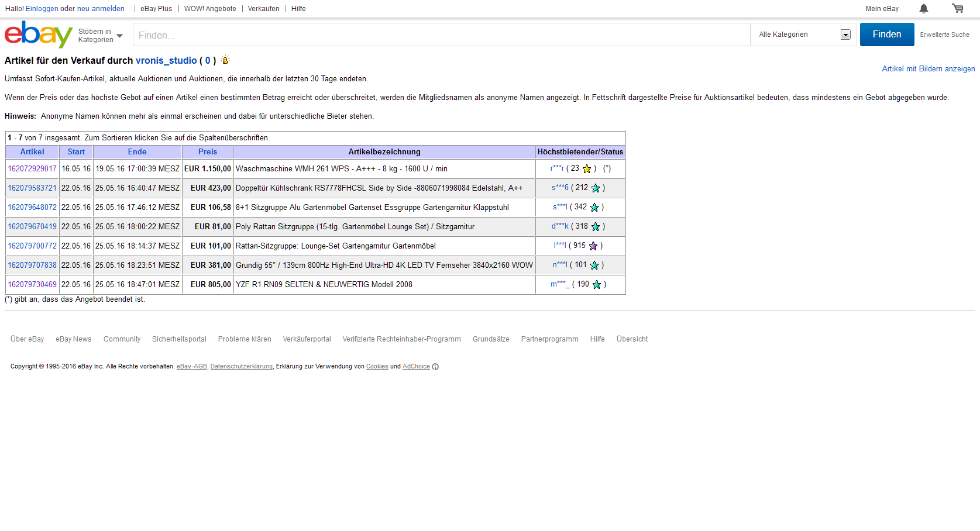Sort by Ende column header
The width and height of the screenshot is (980, 531).
click(x=137, y=151)
